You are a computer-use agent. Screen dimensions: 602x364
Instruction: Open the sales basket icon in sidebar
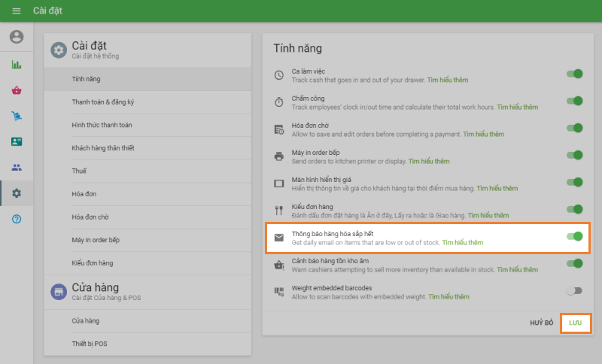tap(17, 90)
